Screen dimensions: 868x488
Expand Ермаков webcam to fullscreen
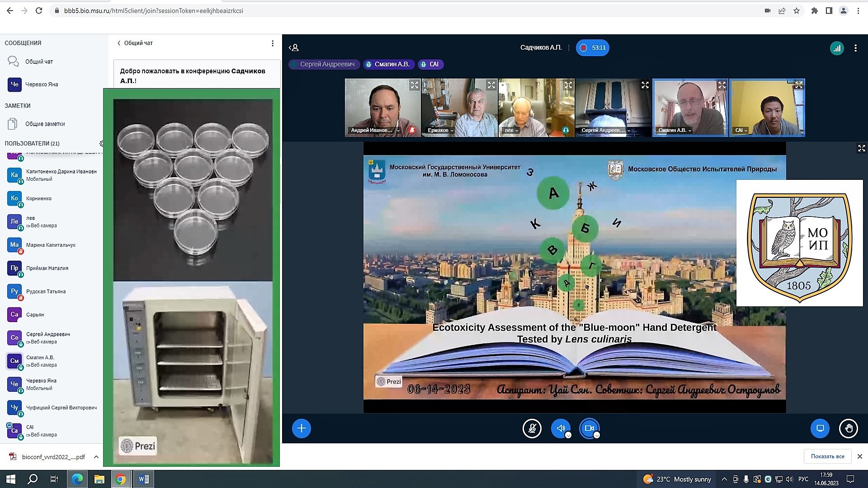tap(491, 85)
